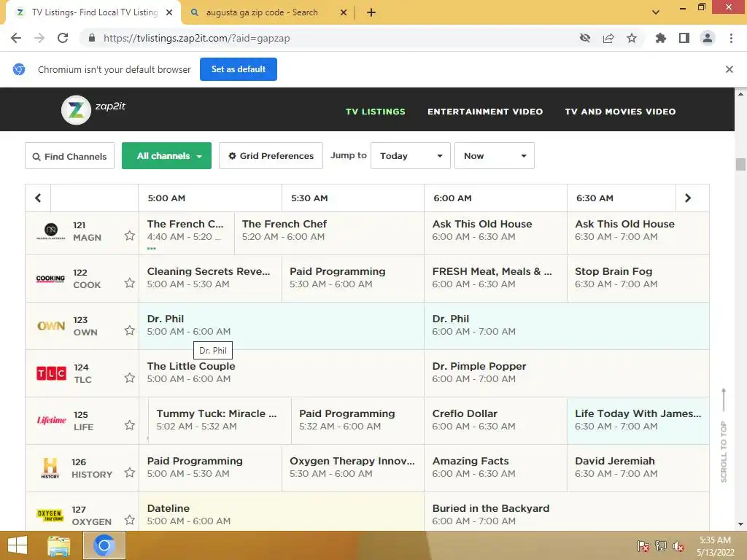Open Chromium three-dot menu

click(731, 38)
